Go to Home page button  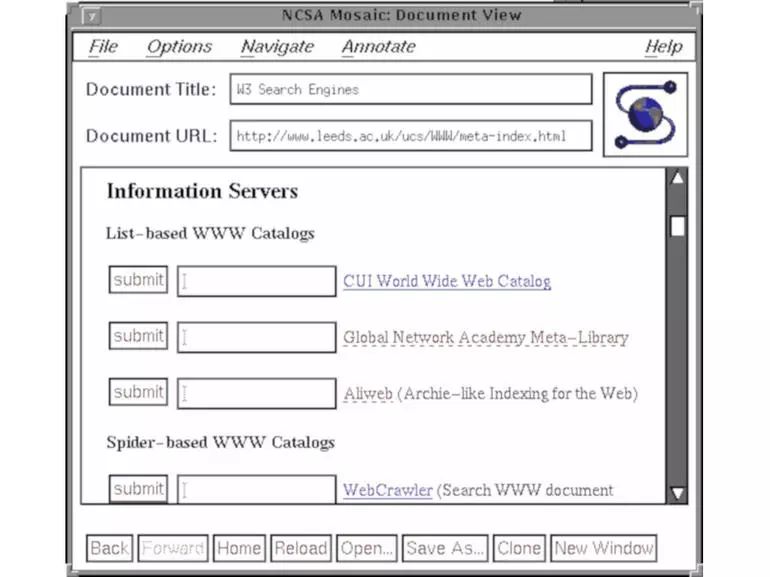(239, 548)
